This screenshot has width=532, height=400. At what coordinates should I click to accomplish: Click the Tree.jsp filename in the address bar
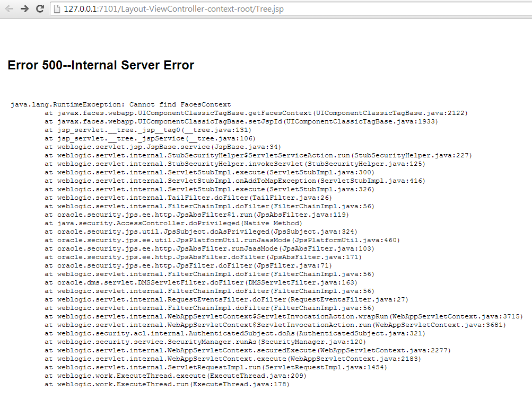(x=268, y=9)
